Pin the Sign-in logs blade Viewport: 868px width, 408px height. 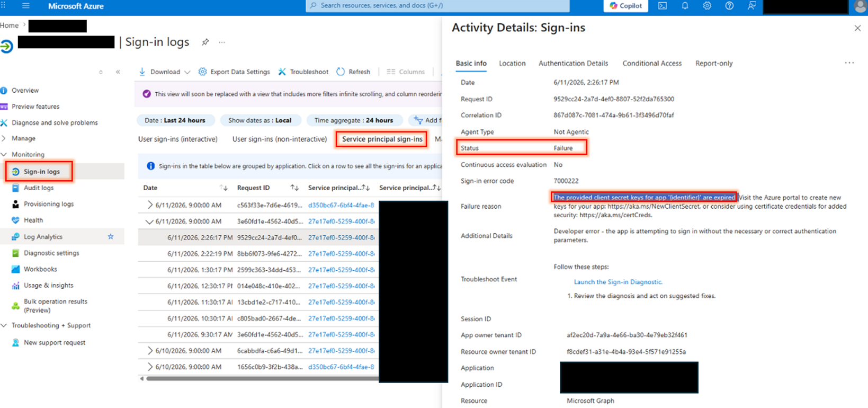[x=205, y=42]
